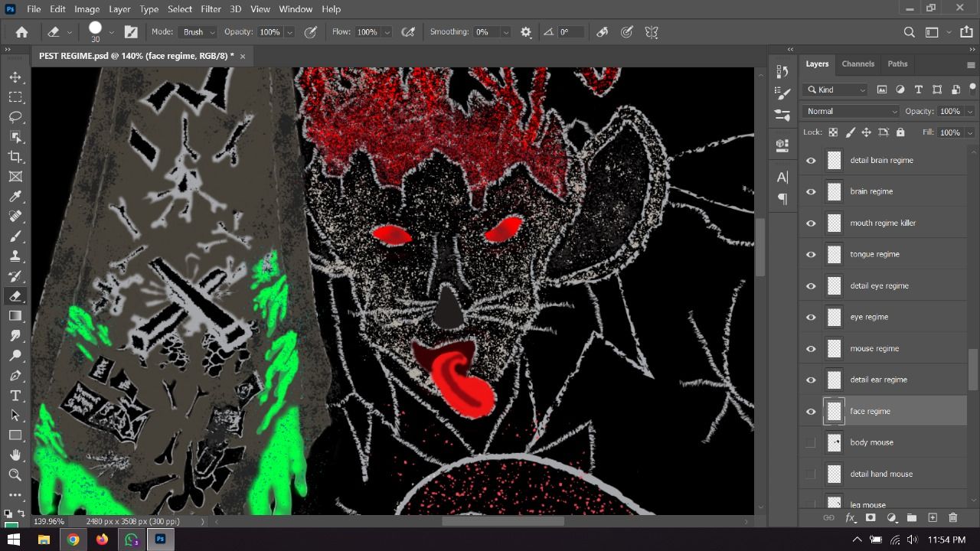Select the Move tool
The height and width of the screenshot is (551, 980).
tap(15, 77)
